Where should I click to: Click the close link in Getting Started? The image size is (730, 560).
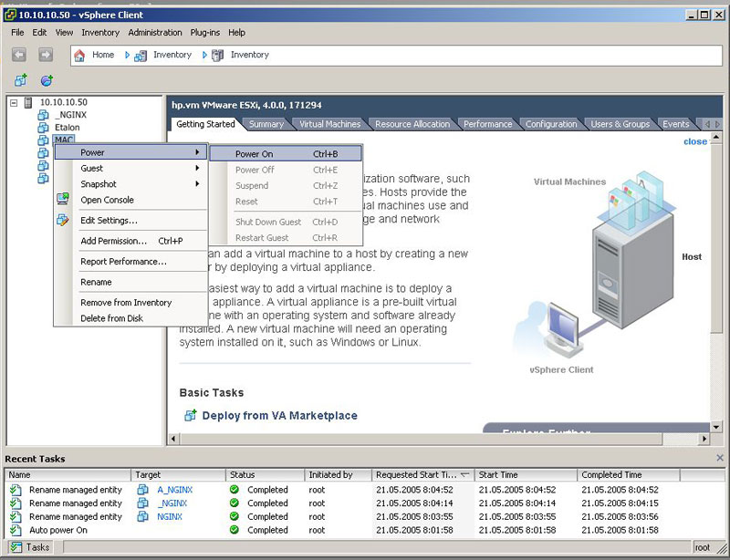point(695,141)
